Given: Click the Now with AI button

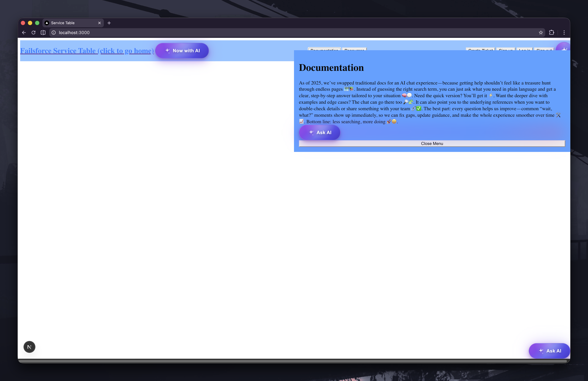Looking at the screenshot, I should click(182, 51).
